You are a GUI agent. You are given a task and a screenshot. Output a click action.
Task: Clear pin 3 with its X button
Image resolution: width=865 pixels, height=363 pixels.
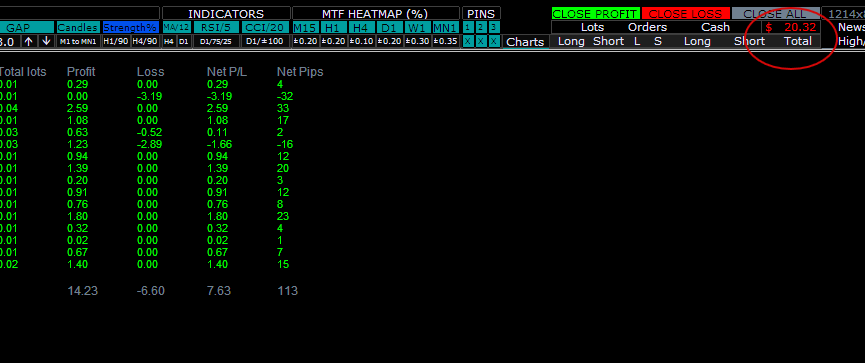494,41
